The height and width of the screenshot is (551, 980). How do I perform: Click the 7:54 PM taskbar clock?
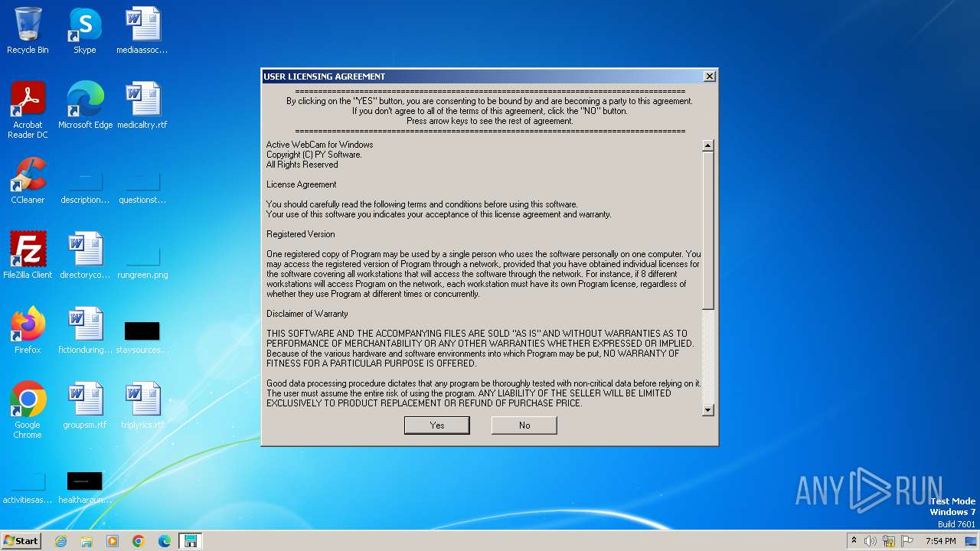coord(941,541)
